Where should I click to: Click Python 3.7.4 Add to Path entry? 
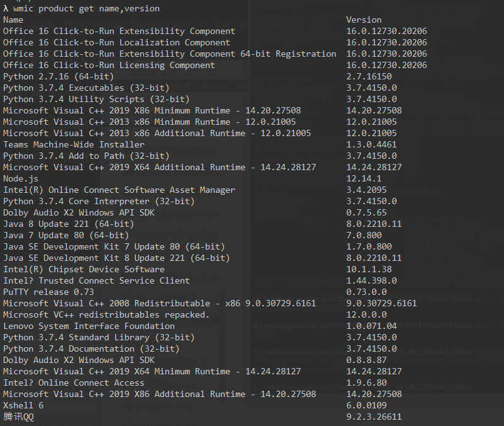pyautogui.click(x=86, y=156)
